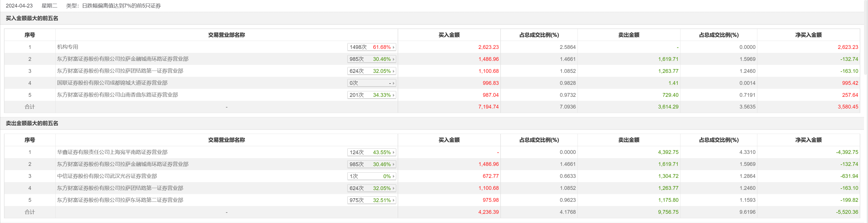868x223 pixels.
Task: Click arrow on 124次 43.55% box
Action: 393,152
